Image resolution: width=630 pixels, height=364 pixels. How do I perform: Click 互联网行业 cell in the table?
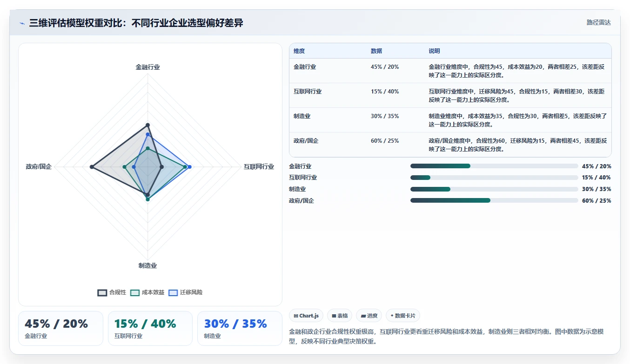[x=308, y=92]
